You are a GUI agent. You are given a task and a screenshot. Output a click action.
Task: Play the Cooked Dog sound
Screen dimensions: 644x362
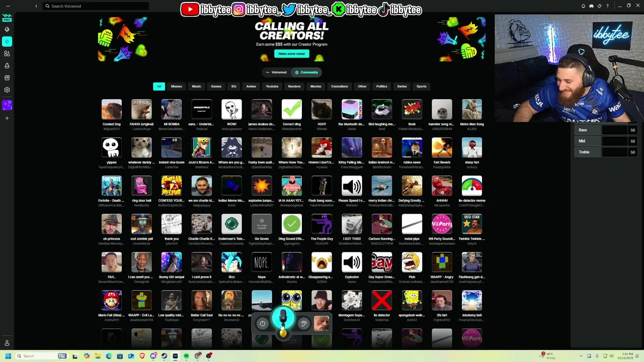[112, 110]
